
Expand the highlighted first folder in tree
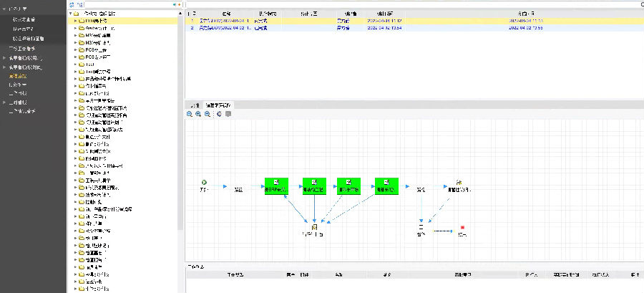75,21
